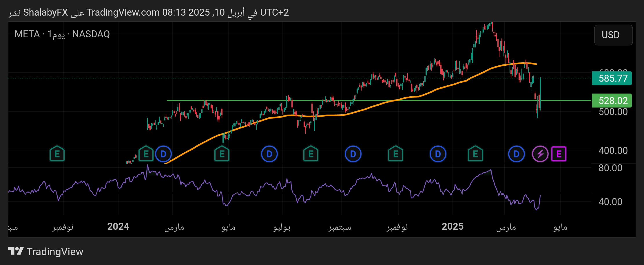Open the earnings E marker near May 2024
This screenshot has width=644, height=265.
pyautogui.click(x=222, y=154)
